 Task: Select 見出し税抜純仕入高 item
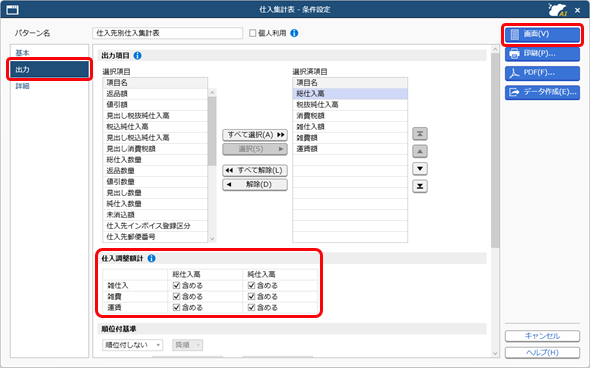click(x=155, y=116)
